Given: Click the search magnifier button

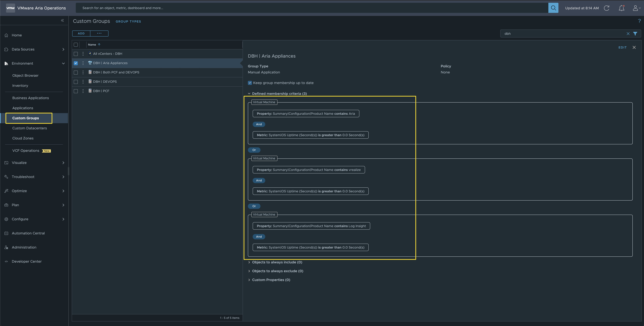Looking at the screenshot, I should pos(553,8).
